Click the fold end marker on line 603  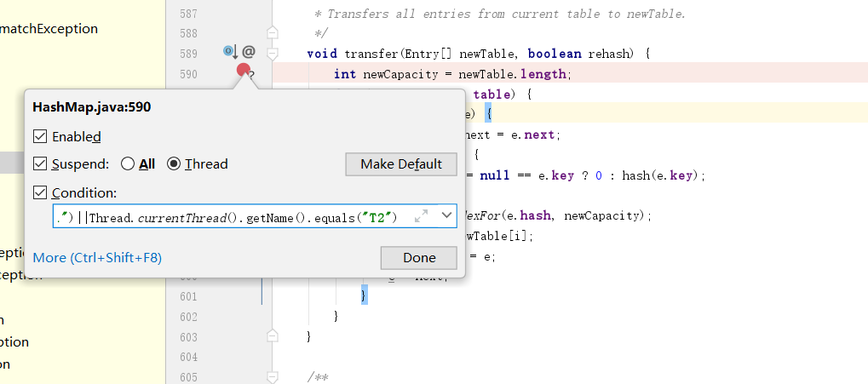click(273, 337)
